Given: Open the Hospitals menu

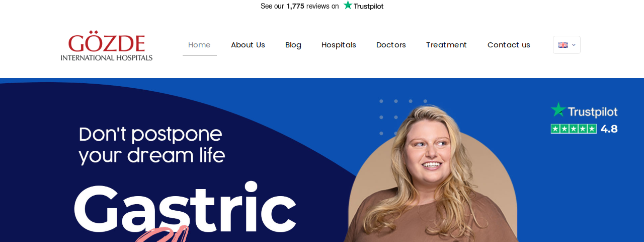Looking at the screenshot, I should click(x=339, y=45).
